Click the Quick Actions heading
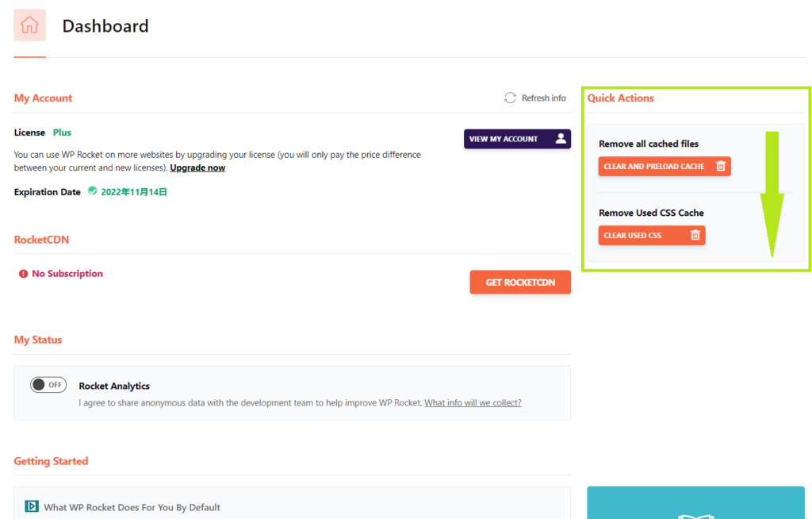 tap(620, 98)
